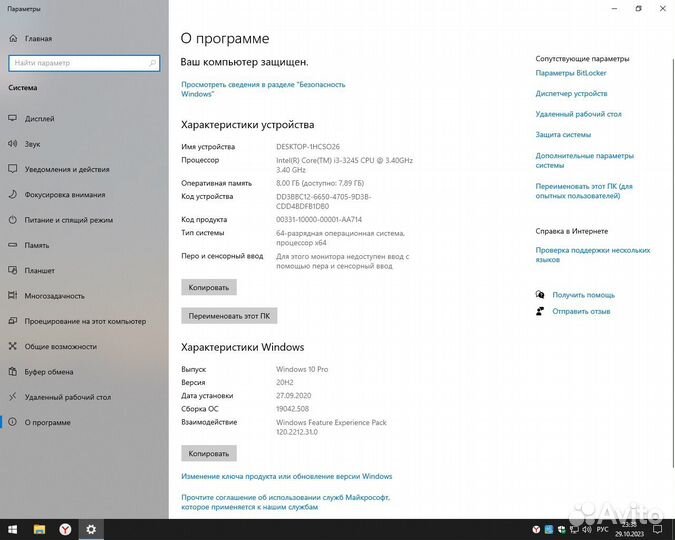Click Переименовать этот ПК button
This screenshot has width=675, height=540.
click(x=229, y=316)
